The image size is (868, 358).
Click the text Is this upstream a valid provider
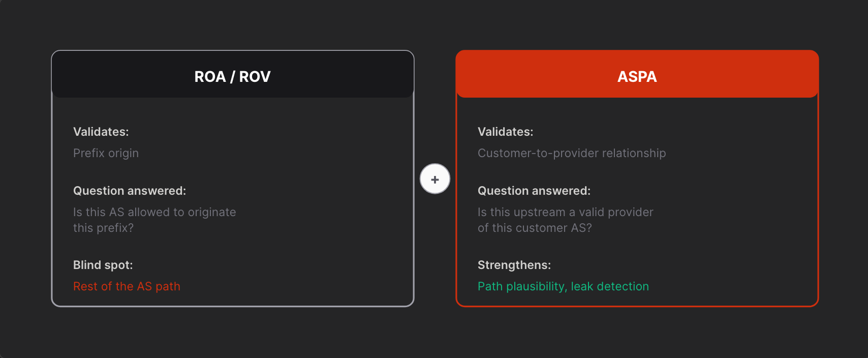[566, 212]
